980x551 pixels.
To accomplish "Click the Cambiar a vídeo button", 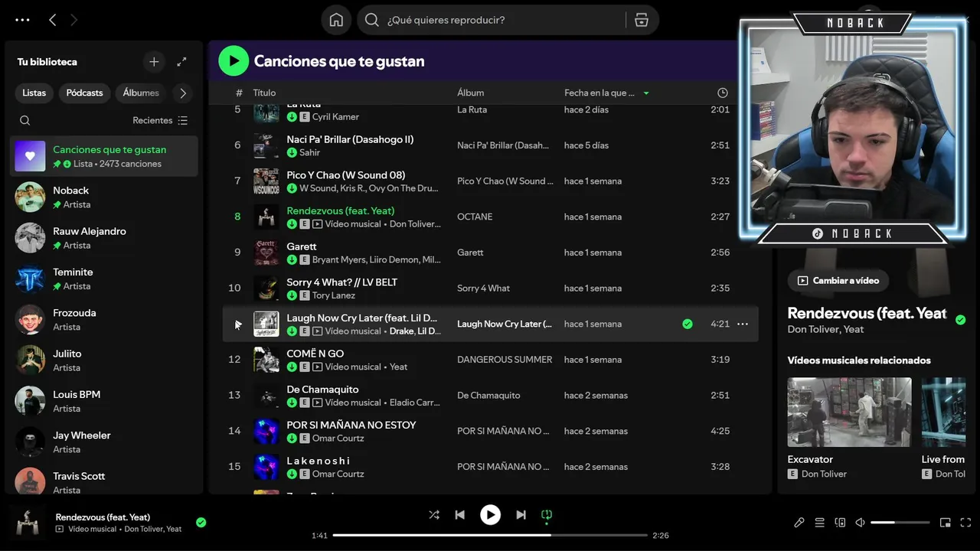I will (x=838, y=280).
